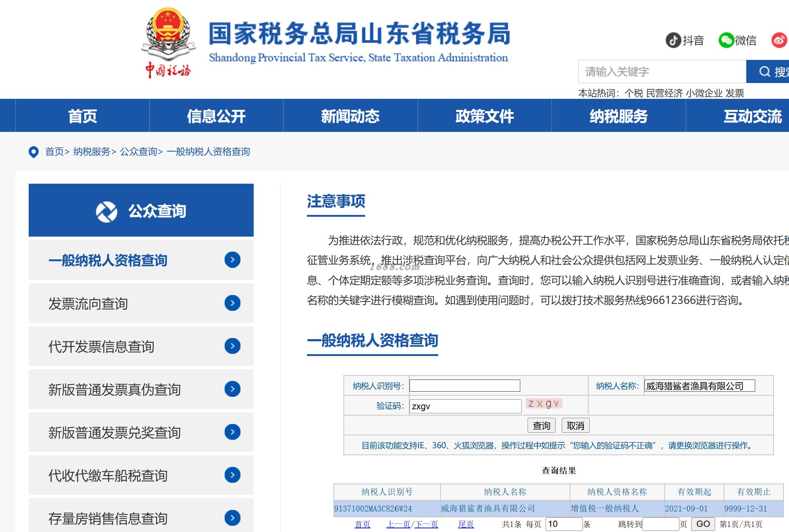Viewport: 789px width, 532px height.
Task: Select start date 2021-09-01 cell
Action: coord(694,508)
